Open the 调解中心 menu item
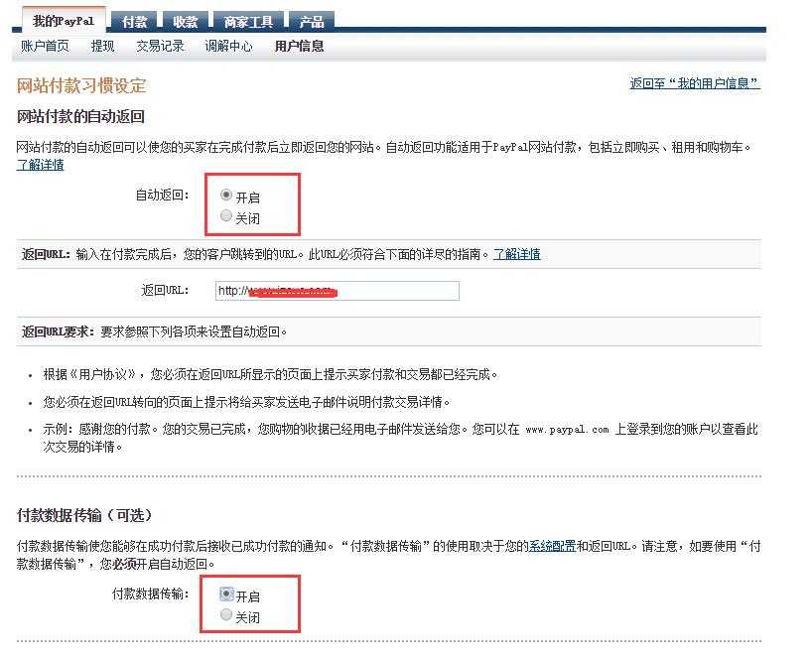This screenshot has width=812, height=660. pos(228,45)
